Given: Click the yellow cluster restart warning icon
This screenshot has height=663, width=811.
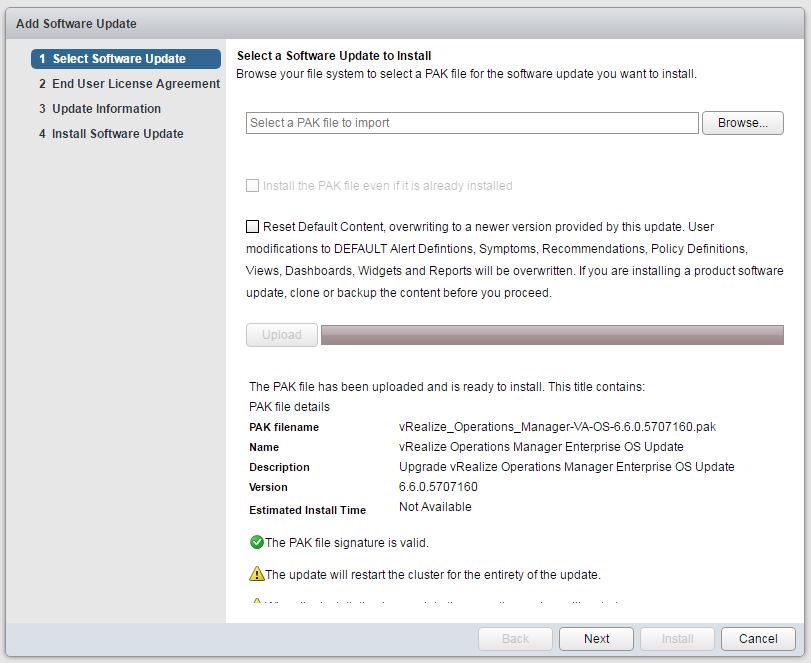Looking at the screenshot, I should pyautogui.click(x=256, y=575).
